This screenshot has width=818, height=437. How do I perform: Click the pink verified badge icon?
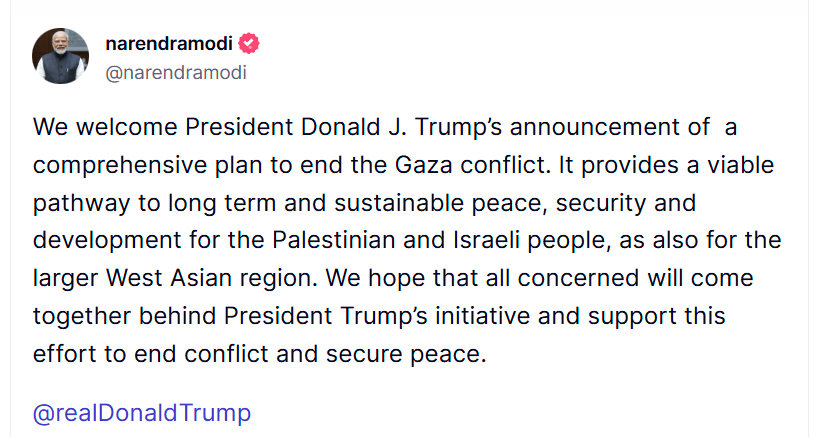pyautogui.click(x=250, y=44)
